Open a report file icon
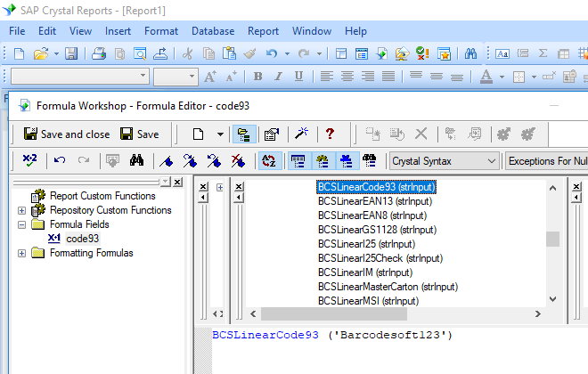This screenshot has height=374, width=588. coord(41,54)
